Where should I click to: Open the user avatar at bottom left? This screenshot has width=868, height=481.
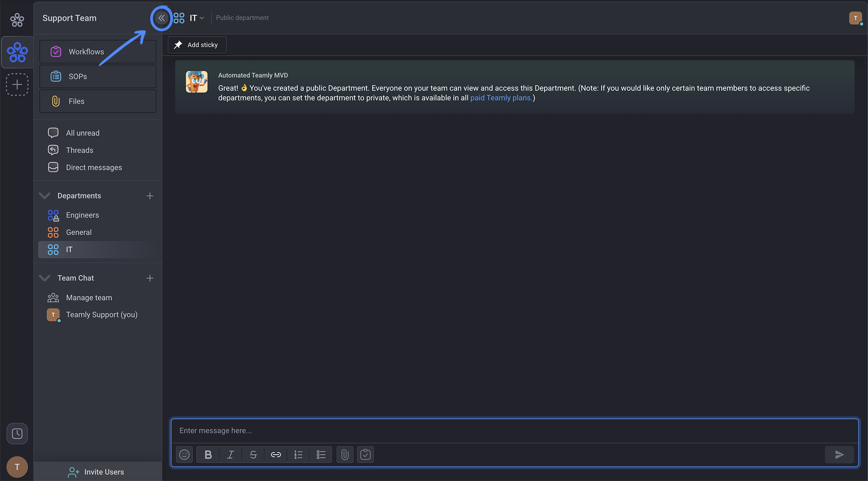pyautogui.click(x=17, y=467)
